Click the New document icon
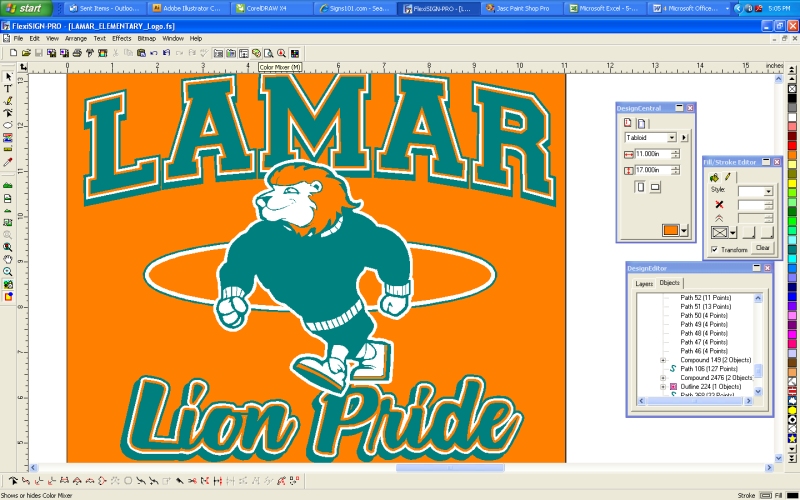The image size is (800, 500). tap(14, 53)
